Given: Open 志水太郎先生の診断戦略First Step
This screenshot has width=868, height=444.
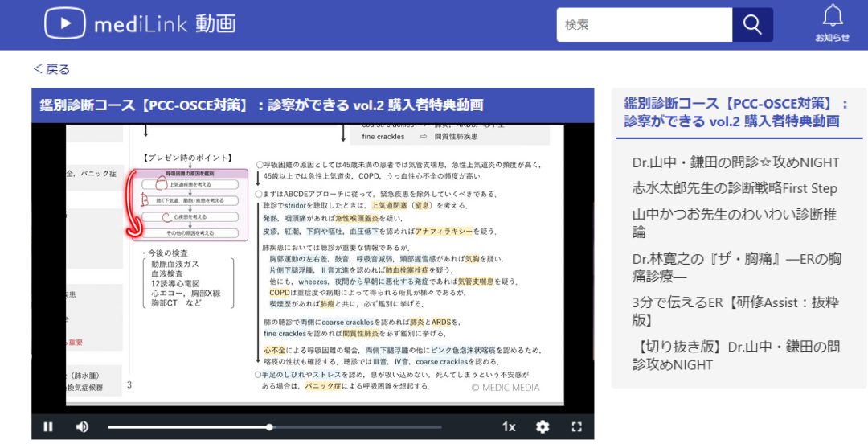Looking at the screenshot, I should coord(735,188).
